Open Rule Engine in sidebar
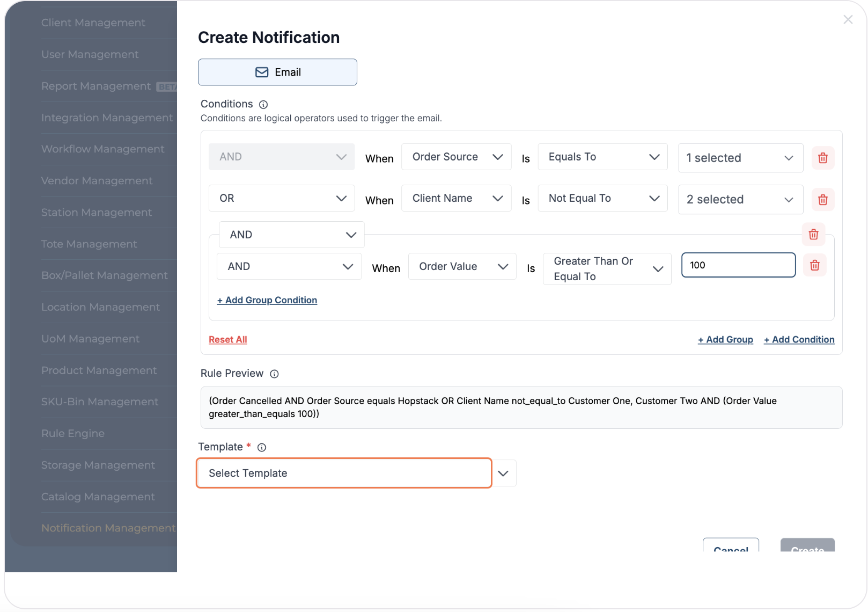Viewport: 868px width, 612px height. coord(73,433)
